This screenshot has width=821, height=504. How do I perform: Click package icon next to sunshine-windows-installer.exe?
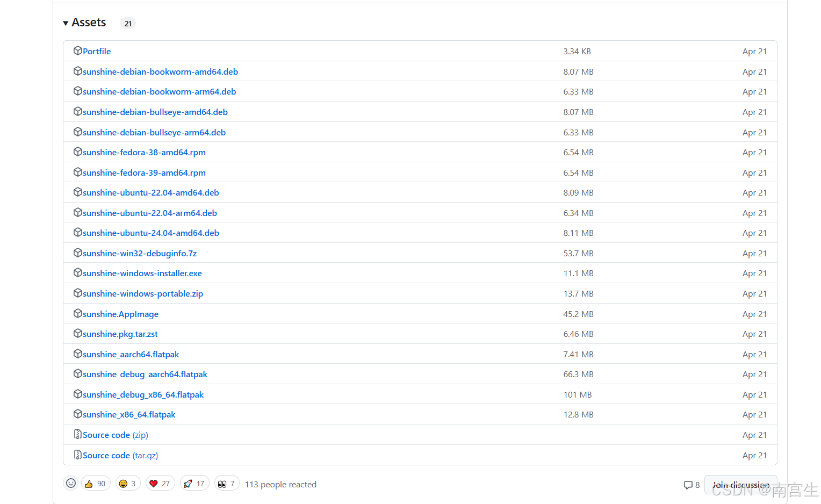coord(78,272)
